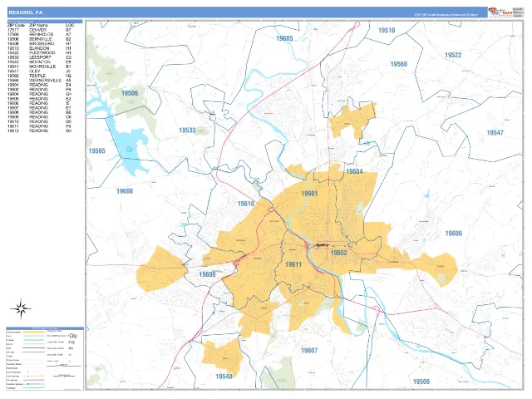Select the 19565 label on the map
The height and width of the screenshot is (399, 532).
point(96,150)
